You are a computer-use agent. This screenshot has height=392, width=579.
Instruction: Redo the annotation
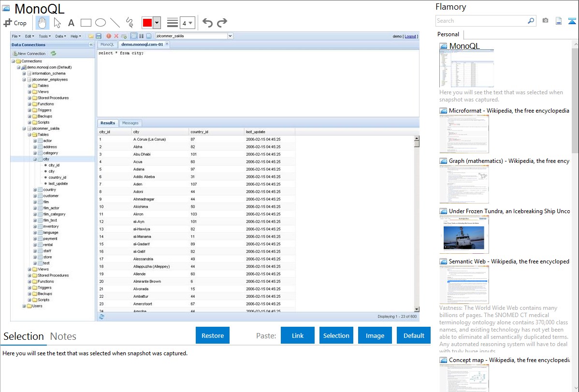click(x=222, y=23)
